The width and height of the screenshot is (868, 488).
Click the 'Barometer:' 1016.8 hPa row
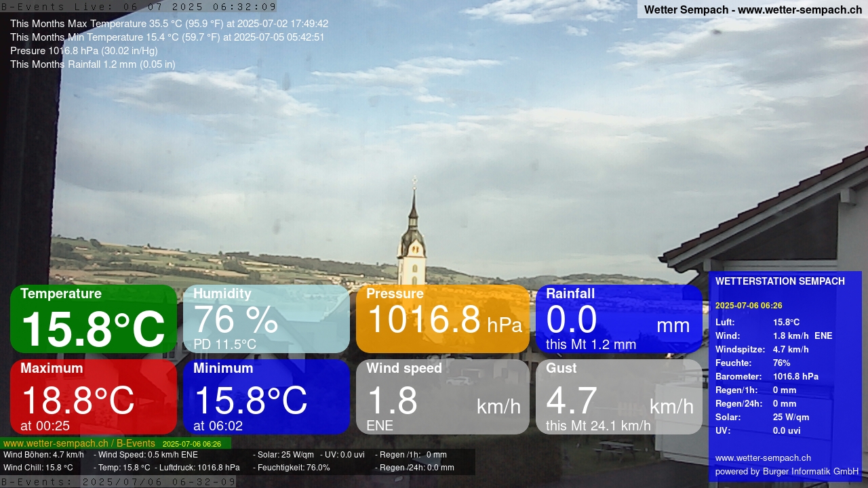click(x=767, y=377)
